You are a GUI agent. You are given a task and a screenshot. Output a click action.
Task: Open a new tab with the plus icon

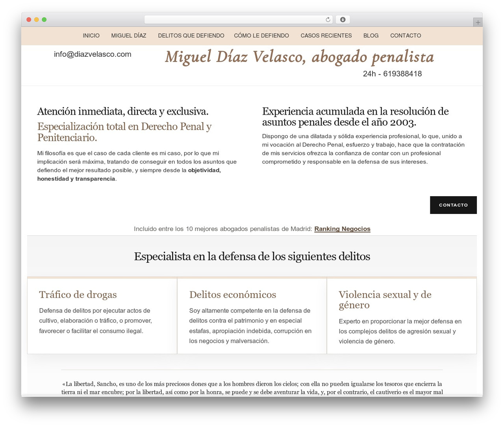[478, 22]
